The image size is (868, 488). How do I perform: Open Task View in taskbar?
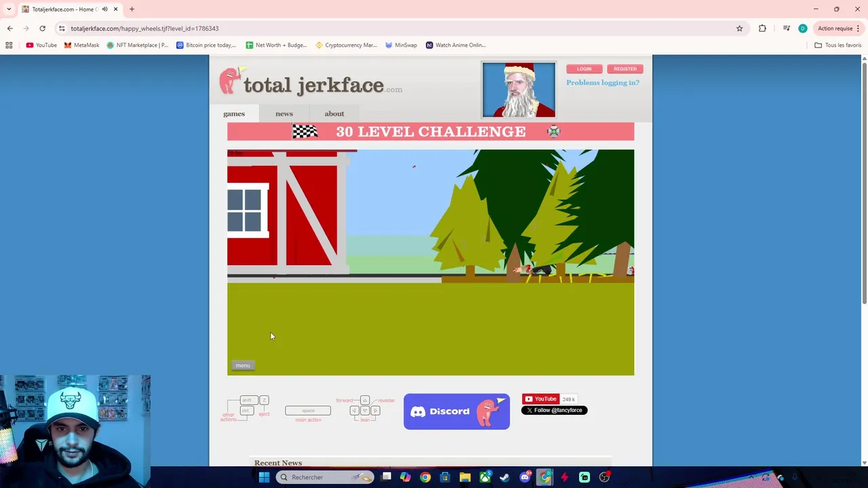tap(387, 477)
